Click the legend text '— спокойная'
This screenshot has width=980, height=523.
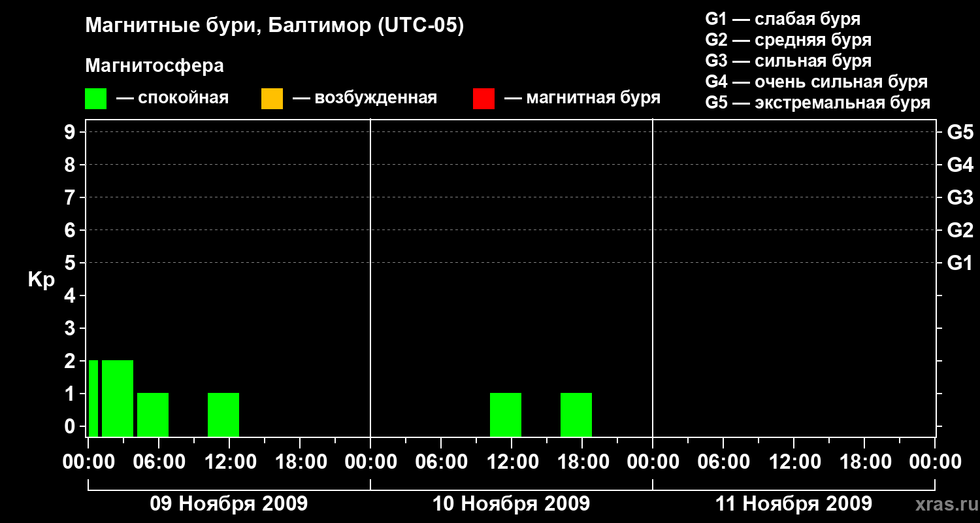click(172, 99)
